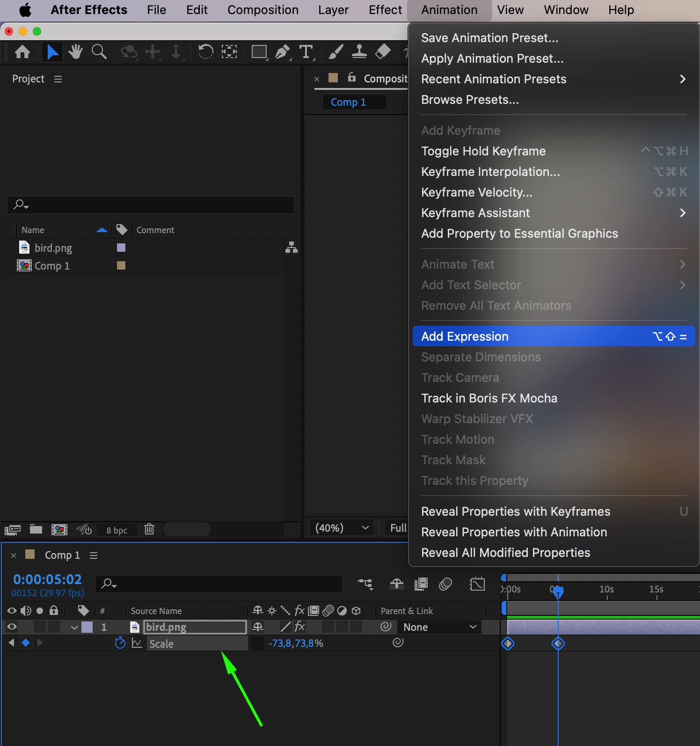Click Reveal All Modified Properties

point(554,553)
